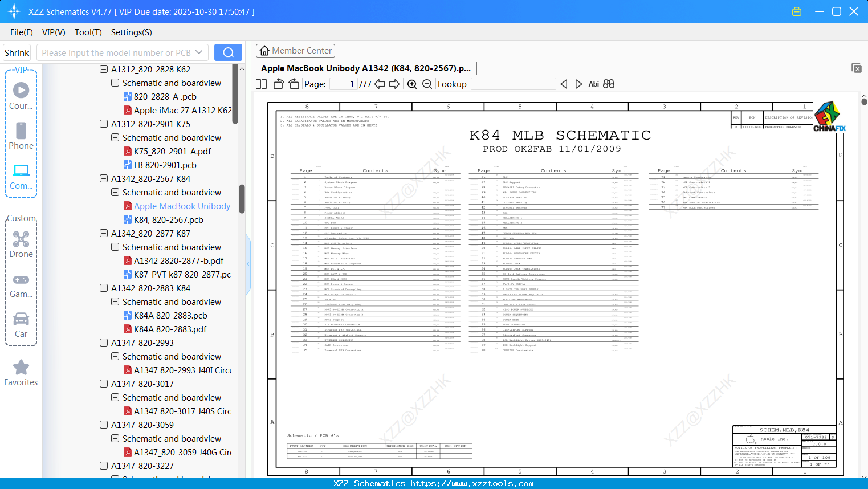This screenshot has height=489, width=868.
Task: Collapse the A1347_820-3017 tree node
Action: [x=104, y=384]
